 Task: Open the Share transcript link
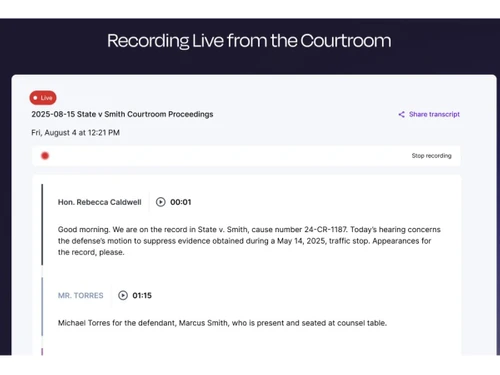click(434, 114)
